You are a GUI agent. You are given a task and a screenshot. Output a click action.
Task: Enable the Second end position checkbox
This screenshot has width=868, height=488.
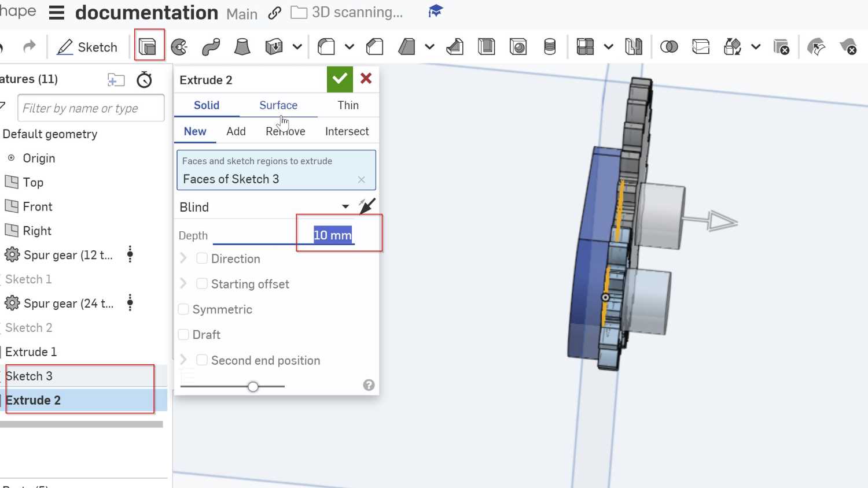[202, 360]
